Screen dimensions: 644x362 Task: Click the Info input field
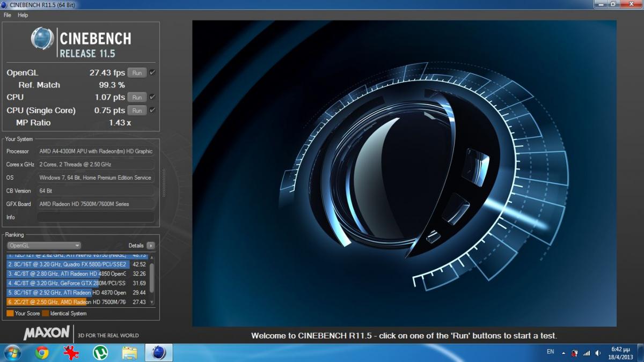click(x=96, y=217)
